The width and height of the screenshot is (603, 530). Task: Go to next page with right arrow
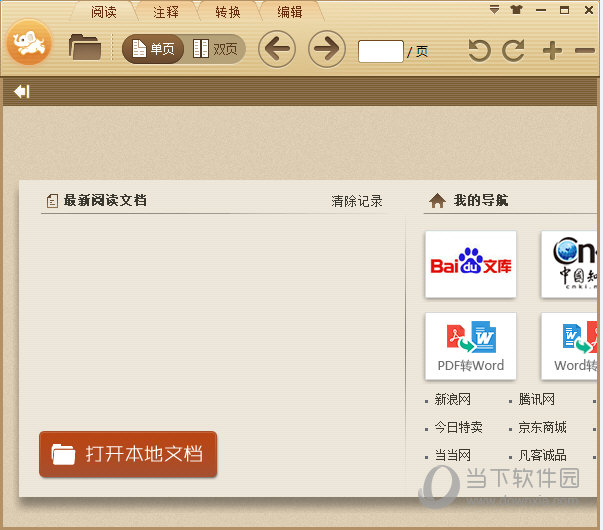(327, 49)
